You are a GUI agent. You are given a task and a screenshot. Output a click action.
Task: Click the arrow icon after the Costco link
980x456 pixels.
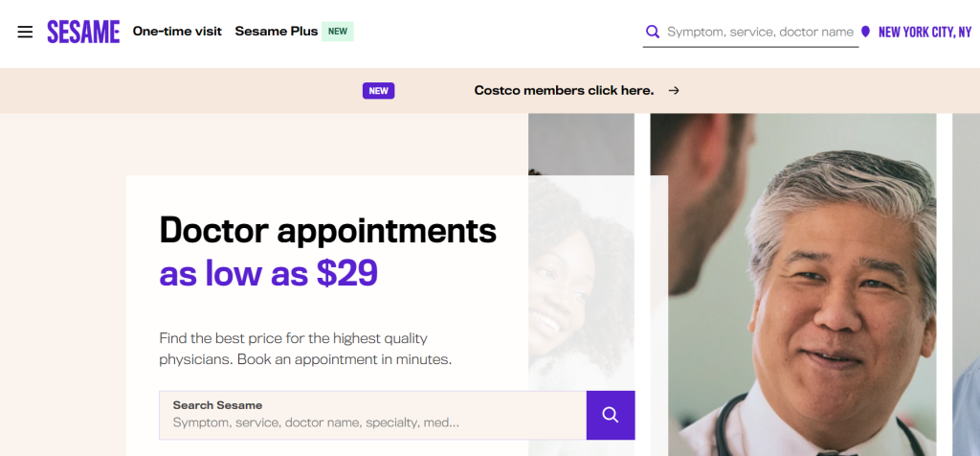click(674, 91)
